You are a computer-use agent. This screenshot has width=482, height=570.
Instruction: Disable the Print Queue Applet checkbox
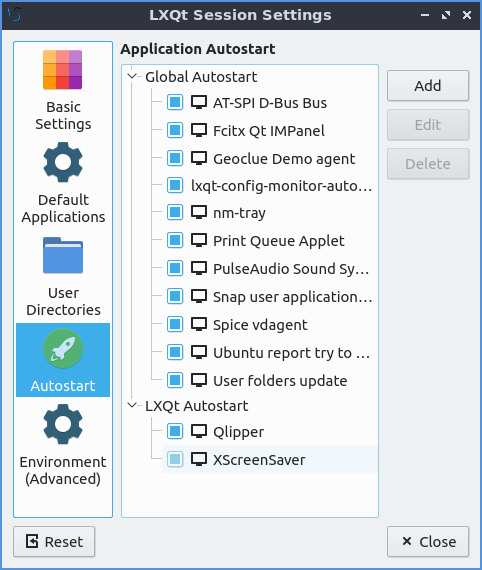pos(175,240)
